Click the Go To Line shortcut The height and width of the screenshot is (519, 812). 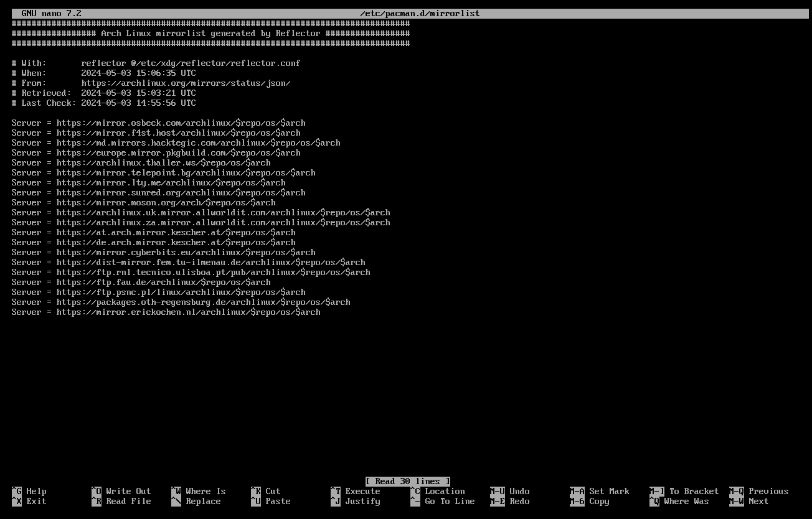[x=442, y=501]
